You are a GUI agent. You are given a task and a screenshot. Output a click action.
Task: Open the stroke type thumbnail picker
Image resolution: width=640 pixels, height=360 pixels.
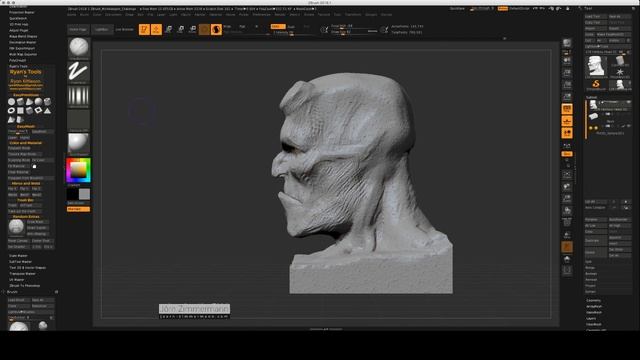[x=78, y=72]
